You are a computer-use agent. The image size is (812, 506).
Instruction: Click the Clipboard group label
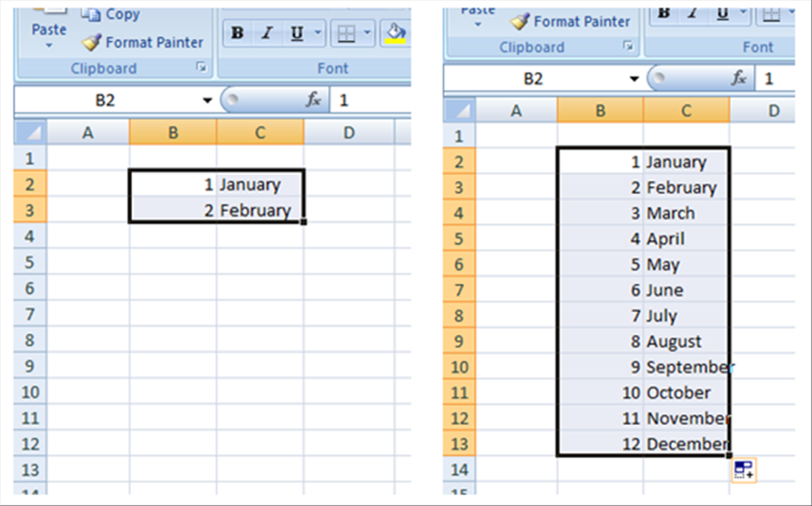(104, 68)
